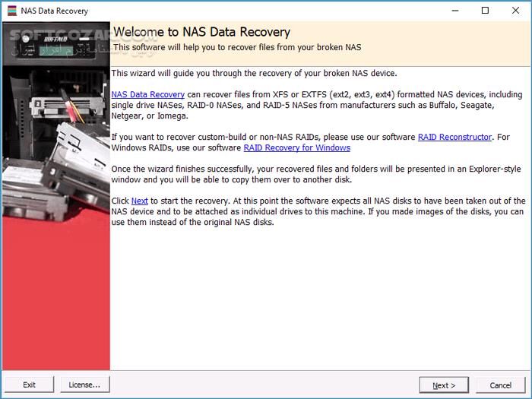
Task: Click the NAS Data Recovery title bar icon
Action: [12, 11]
